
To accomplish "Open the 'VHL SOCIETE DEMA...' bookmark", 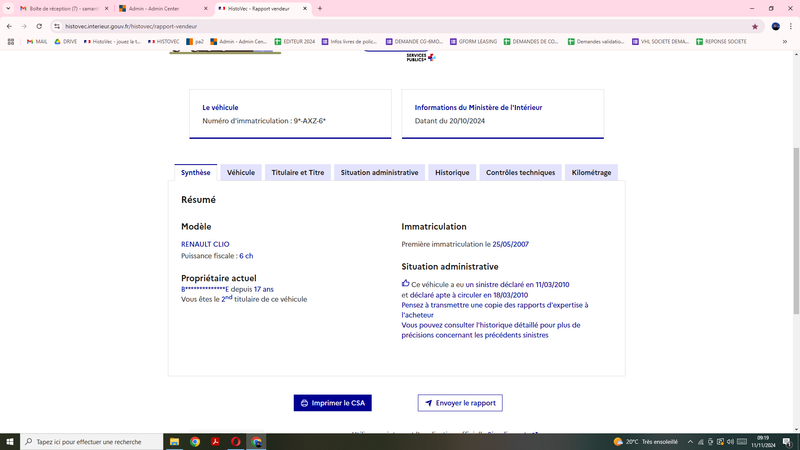I will [x=661, y=42].
